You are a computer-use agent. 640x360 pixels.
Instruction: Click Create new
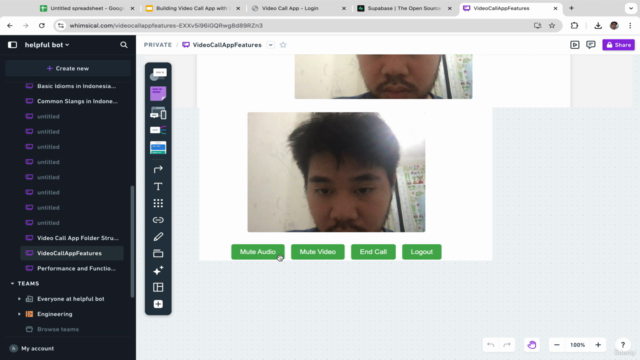point(68,68)
